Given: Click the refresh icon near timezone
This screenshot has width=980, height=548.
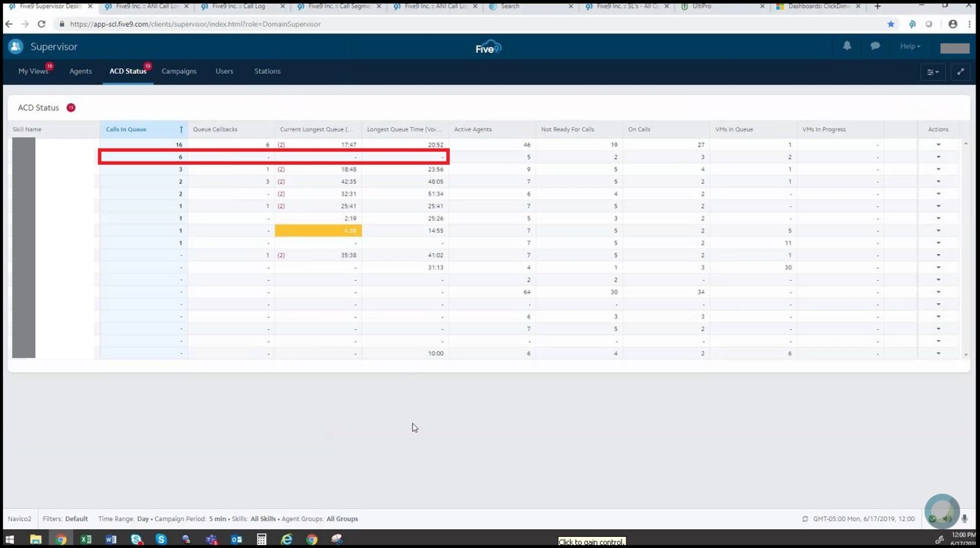Looking at the screenshot, I should point(805,519).
